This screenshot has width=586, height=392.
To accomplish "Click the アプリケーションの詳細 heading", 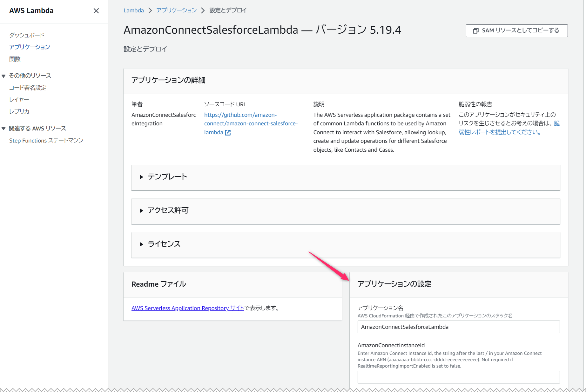I will click(168, 80).
